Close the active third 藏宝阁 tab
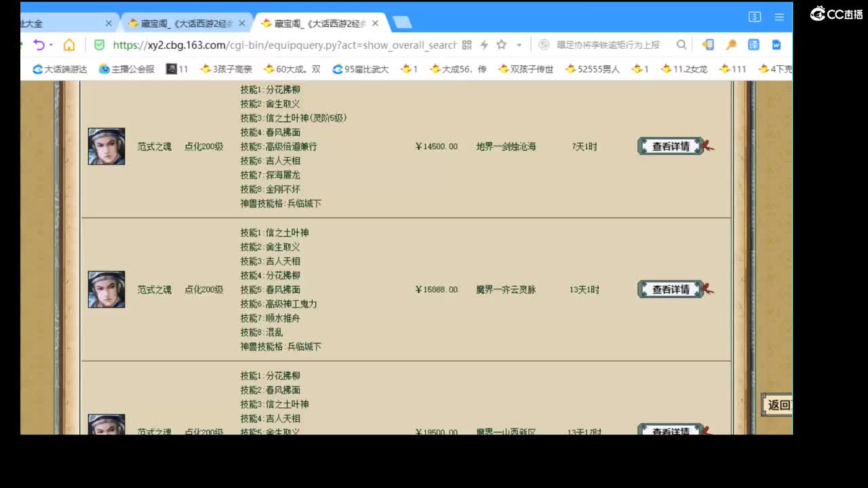The height and width of the screenshot is (488, 868). tap(375, 23)
